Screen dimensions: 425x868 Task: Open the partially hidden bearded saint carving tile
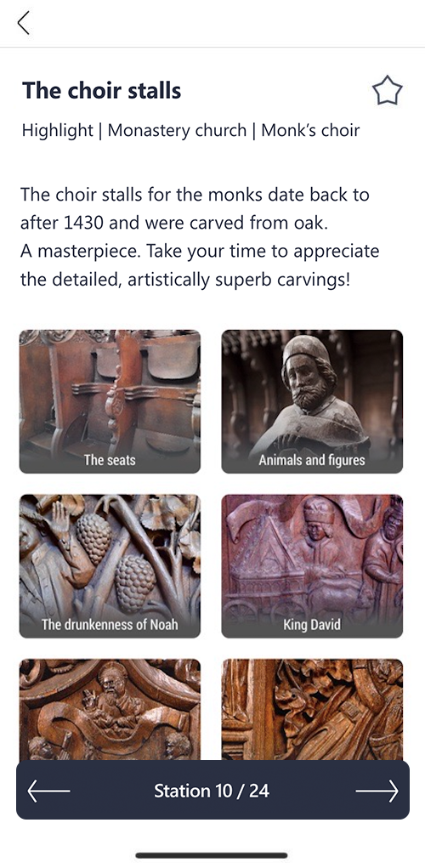pyautogui.click(x=110, y=709)
